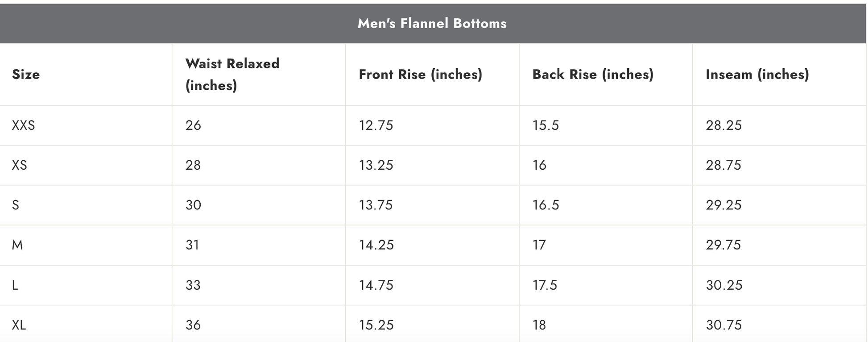The image size is (868, 342).
Task: Click the Men's Flannel Bottoms table title
Action: click(x=432, y=23)
